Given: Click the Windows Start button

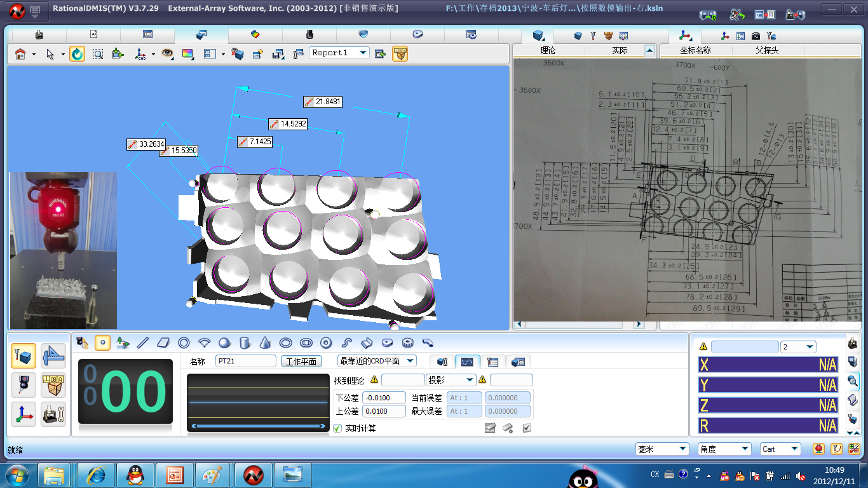Looking at the screenshot, I should (17, 475).
